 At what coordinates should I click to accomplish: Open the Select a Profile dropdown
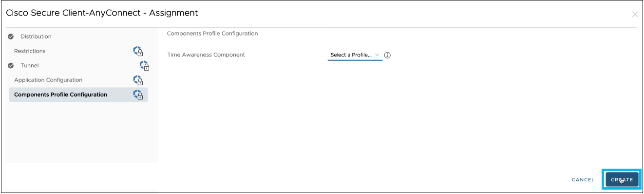point(355,55)
